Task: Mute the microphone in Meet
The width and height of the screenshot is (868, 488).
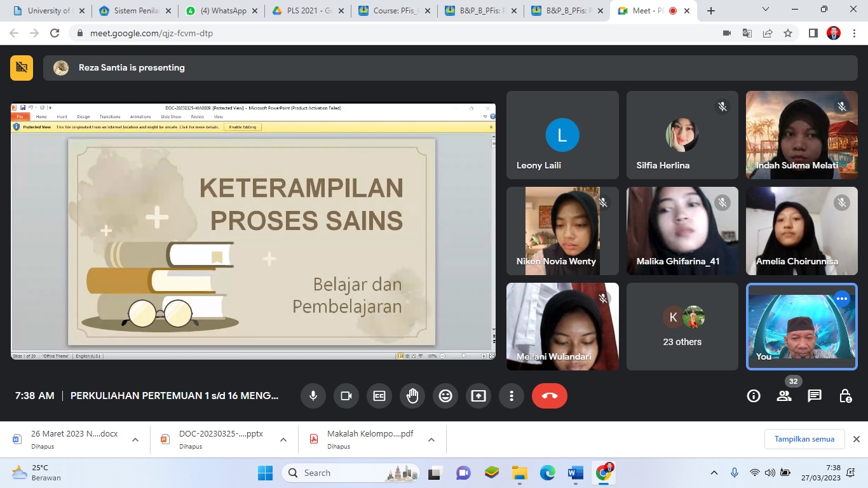Action: [x=313, y=396]
